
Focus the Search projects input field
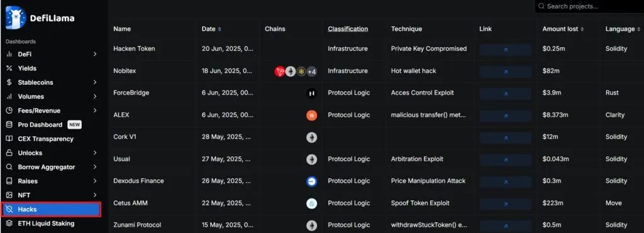[589, 6]
